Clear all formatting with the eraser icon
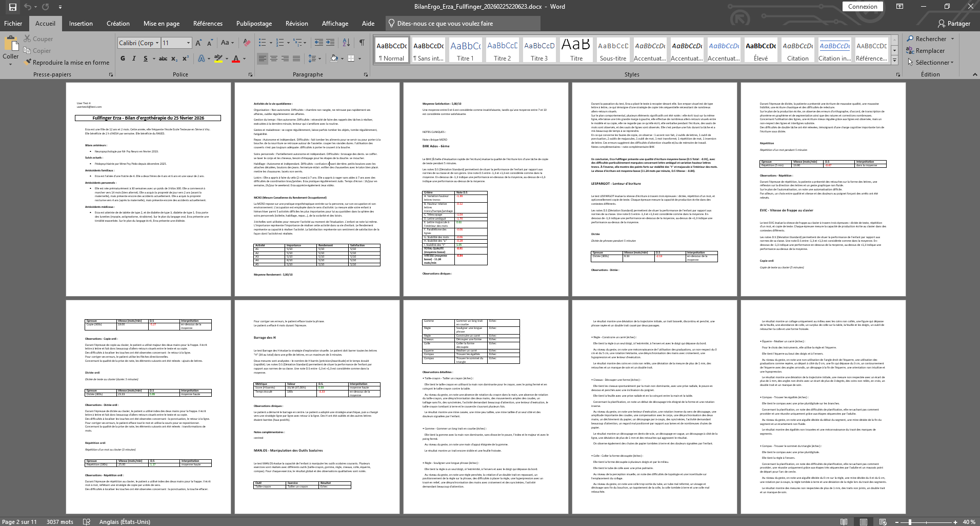This screenshot has height=526, width=980. (x=247, y=43)
